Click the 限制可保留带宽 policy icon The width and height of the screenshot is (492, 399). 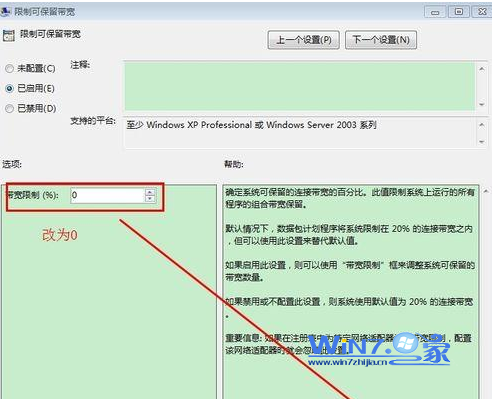(9, 35)
